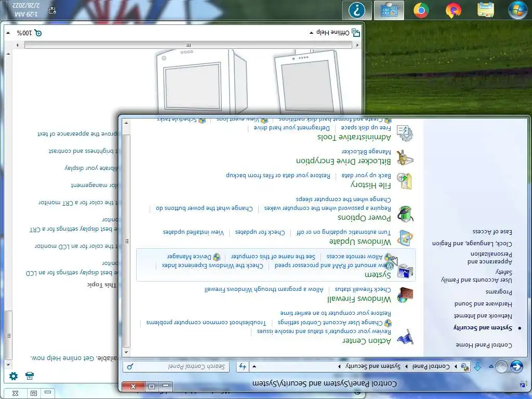
Task: Click Defragment your hard drive link
Action: [292, 128]
